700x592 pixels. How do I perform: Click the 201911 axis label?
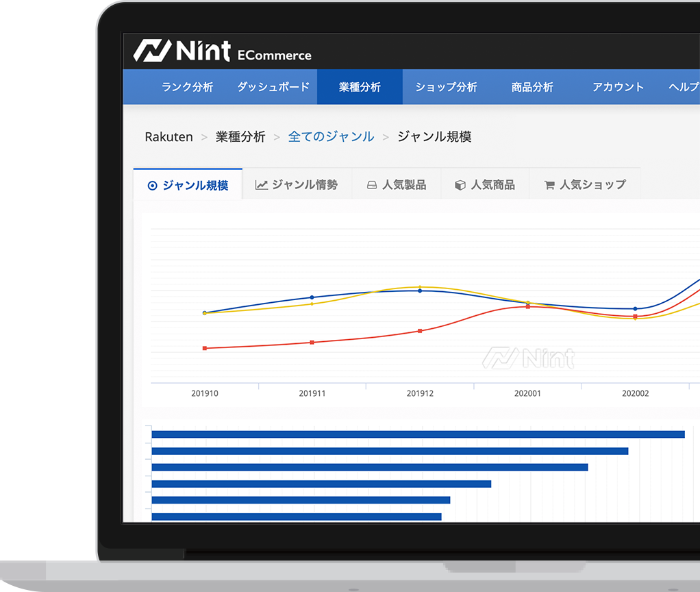click(x=312, y=393)
